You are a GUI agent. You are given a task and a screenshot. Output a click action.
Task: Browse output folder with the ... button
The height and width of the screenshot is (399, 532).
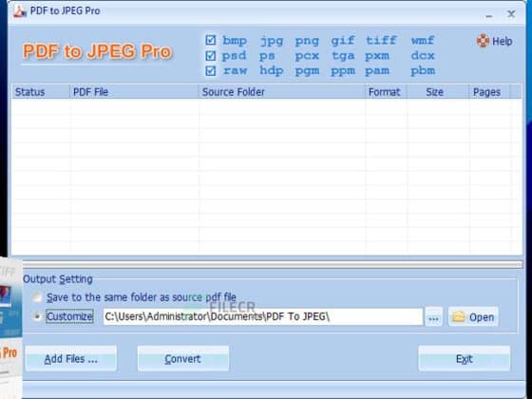[x=433, y=317]
